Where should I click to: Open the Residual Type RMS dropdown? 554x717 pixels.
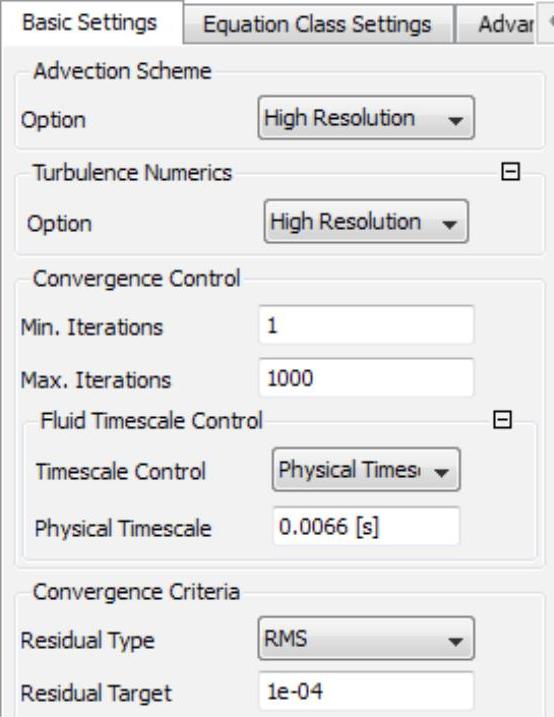click(x=366, y=638)
